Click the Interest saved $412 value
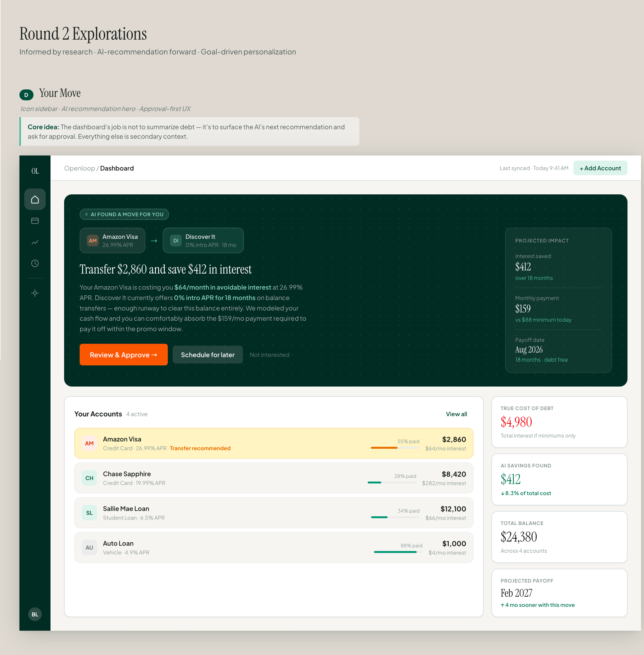This screenshot has width=644, height=655. point(523,267)
